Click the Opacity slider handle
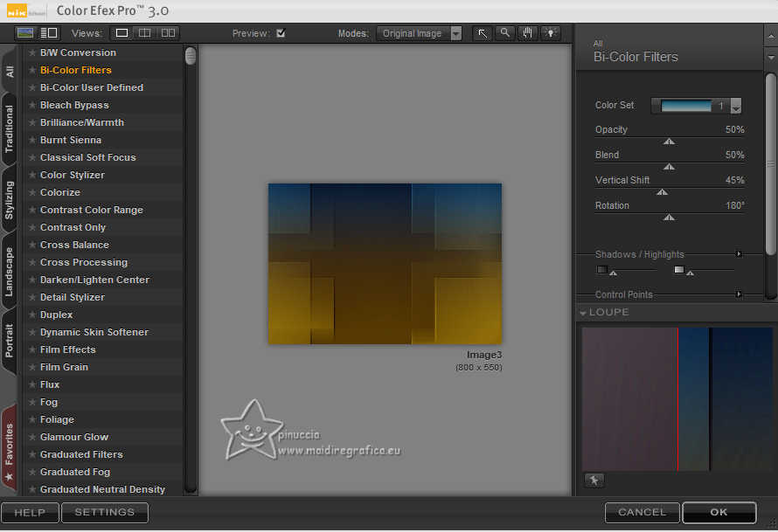This screenshot has height=532, width=778. pyautogui.click(x=669, y=141)
